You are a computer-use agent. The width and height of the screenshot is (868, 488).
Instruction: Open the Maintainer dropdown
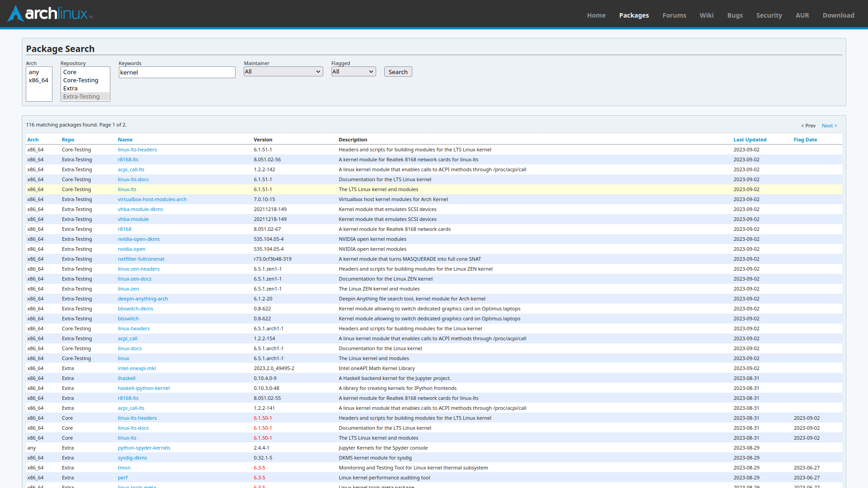(283, 71)
